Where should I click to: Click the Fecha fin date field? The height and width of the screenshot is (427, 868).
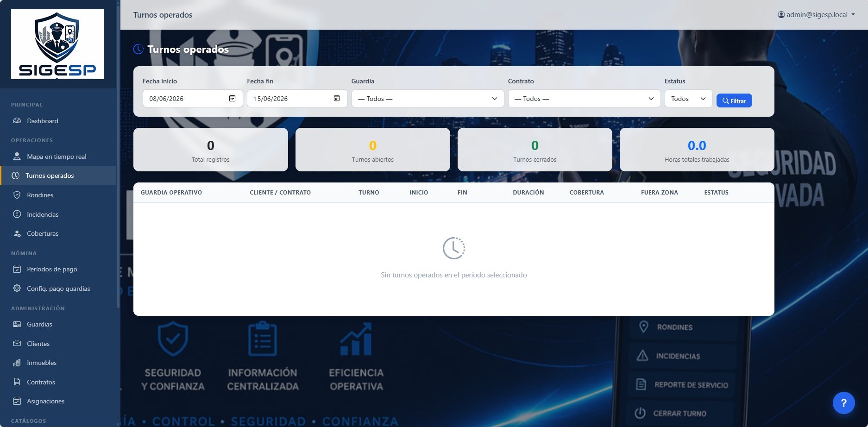[x=297, y=99]
